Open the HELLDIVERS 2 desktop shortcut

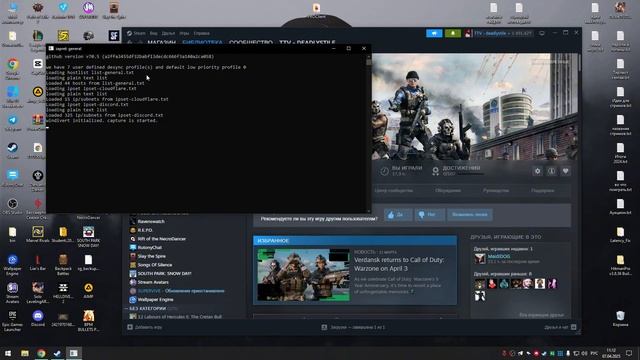tap(63, 293)
